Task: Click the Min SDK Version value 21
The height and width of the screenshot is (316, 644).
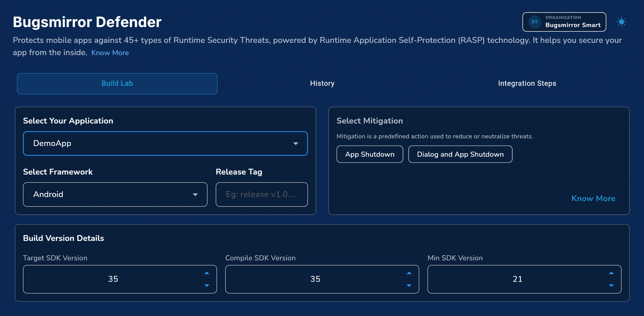Action: (517, 279)
